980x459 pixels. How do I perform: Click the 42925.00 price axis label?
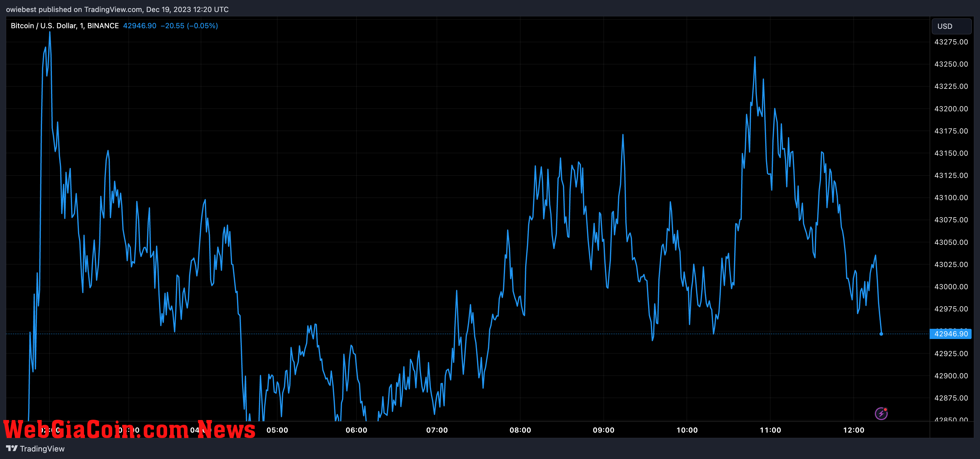(951, 354)
